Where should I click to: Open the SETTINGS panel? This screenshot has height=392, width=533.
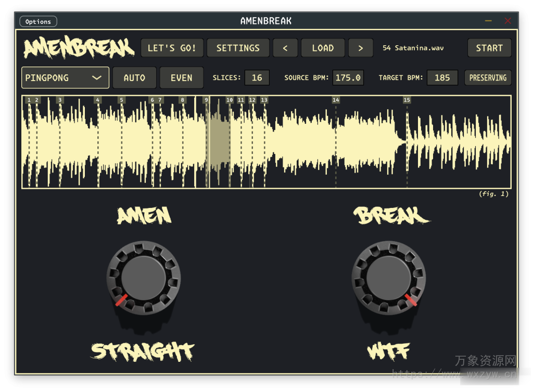238,47
